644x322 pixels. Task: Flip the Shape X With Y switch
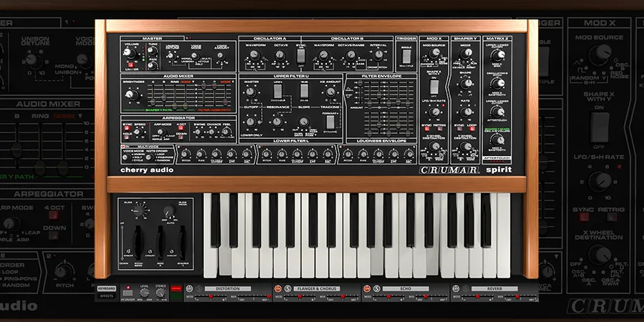tap(434, 87)
